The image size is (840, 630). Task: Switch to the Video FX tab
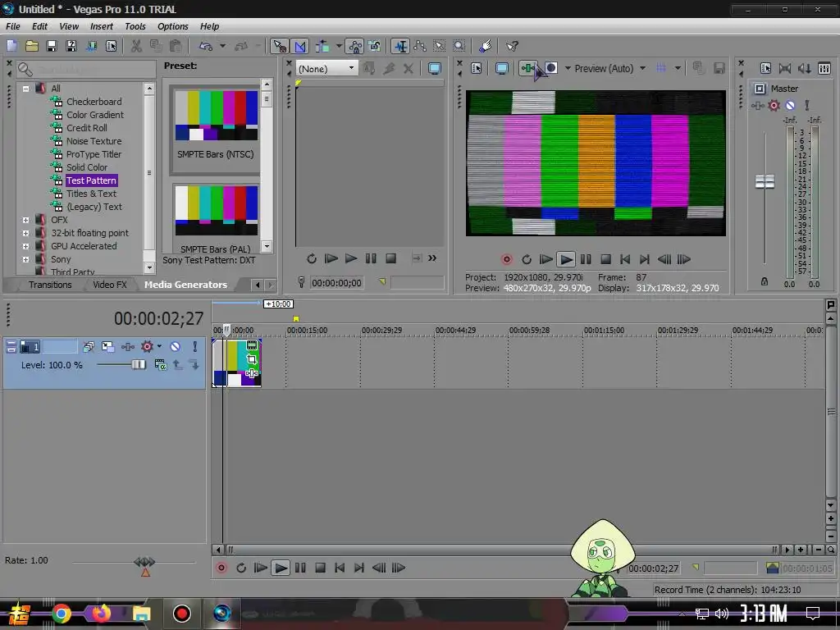click(110, 285)
